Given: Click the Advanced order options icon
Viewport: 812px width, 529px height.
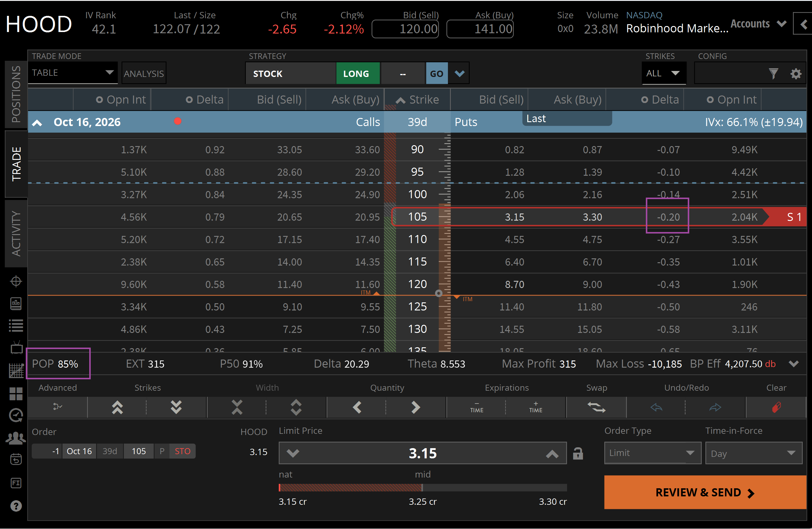Looking at the screenshot, I should (x=57, y=407).
